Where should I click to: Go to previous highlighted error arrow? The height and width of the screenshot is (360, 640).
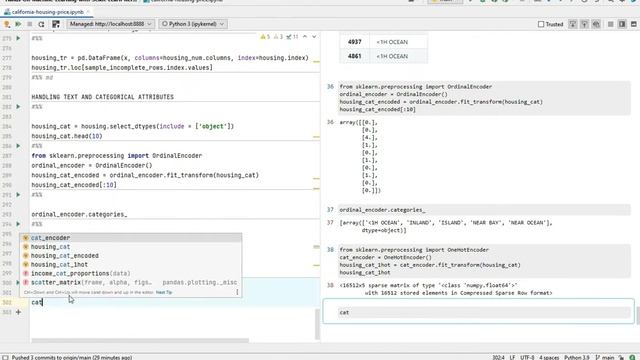(305, 37)
